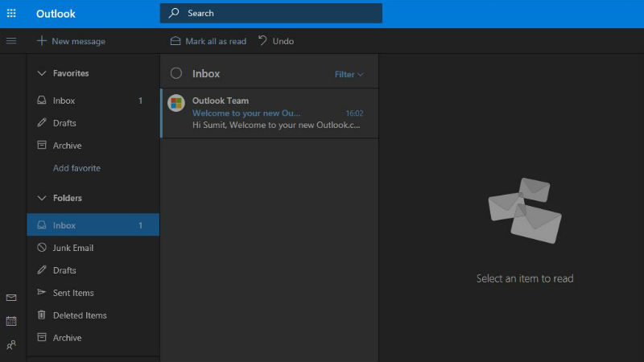Collapse the Folders section chevron
The image size is (644, 362).
click(x=42, y=198)
